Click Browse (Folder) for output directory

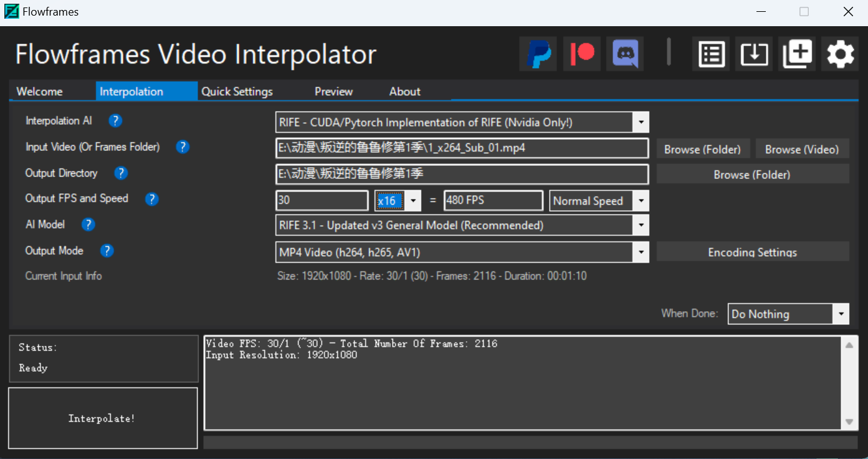[752, 175]
